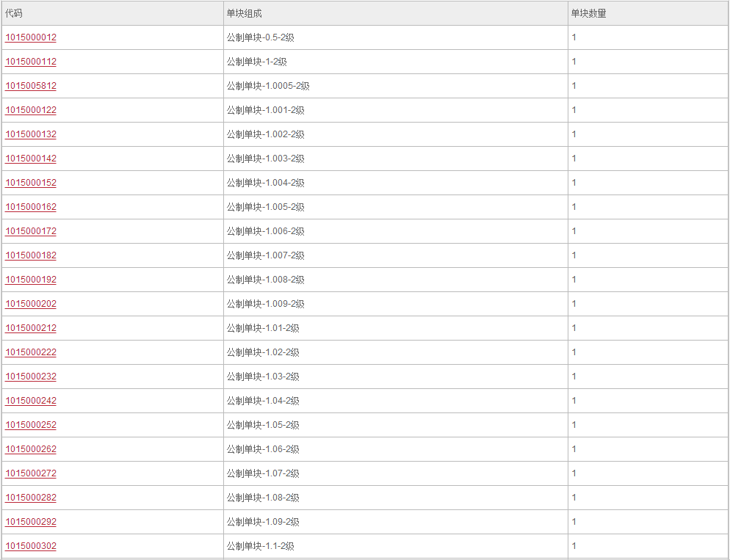Open code link 1015000112
The width and height of the screenshot is (730, 560).
click(31, 62)
